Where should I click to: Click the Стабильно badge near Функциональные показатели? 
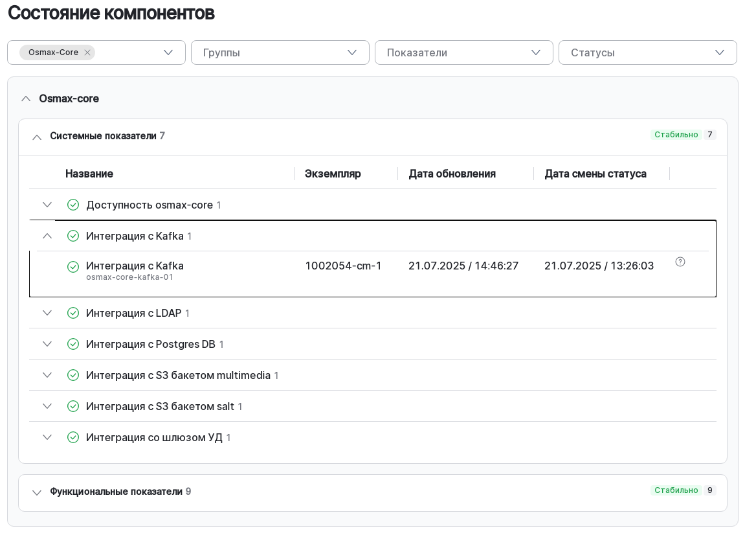point(676,490)
